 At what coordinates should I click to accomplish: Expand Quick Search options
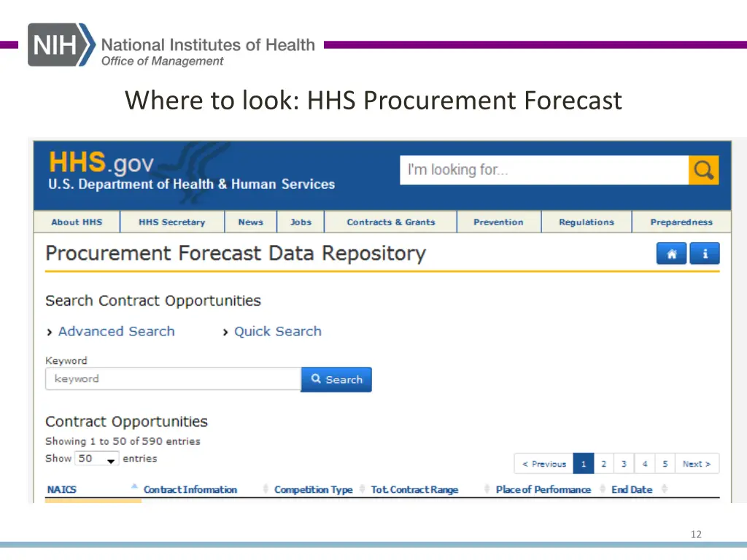[277, 331]
